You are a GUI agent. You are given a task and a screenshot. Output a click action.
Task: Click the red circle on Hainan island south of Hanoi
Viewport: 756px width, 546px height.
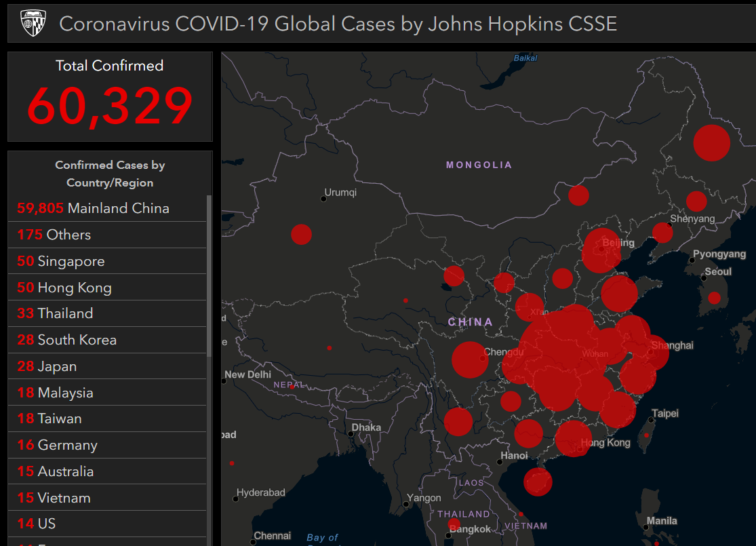tap(538, 482)
